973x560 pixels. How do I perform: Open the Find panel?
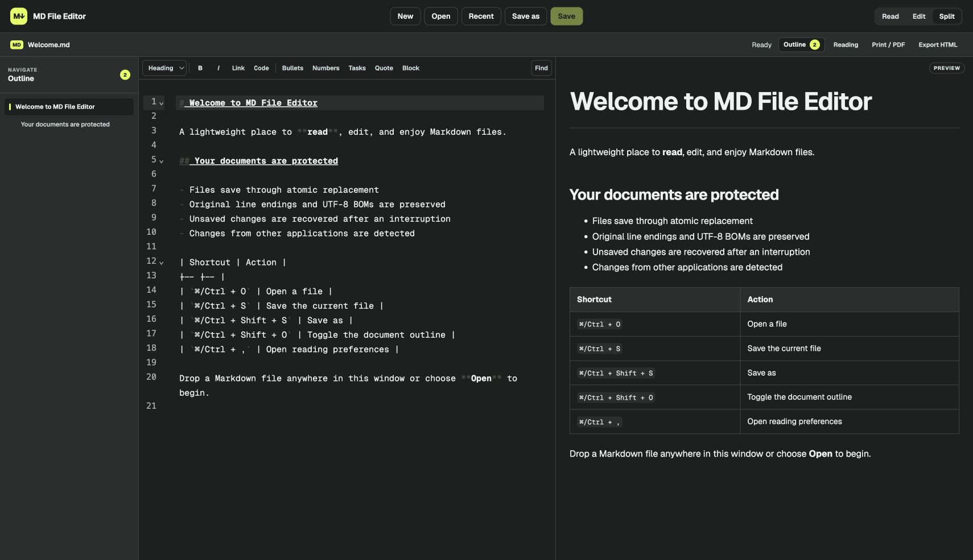pos(541,68)
